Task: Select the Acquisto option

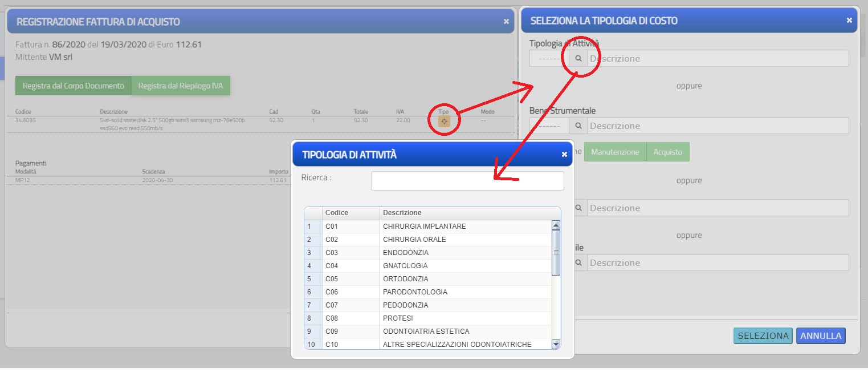Action: tap(668, 152)
